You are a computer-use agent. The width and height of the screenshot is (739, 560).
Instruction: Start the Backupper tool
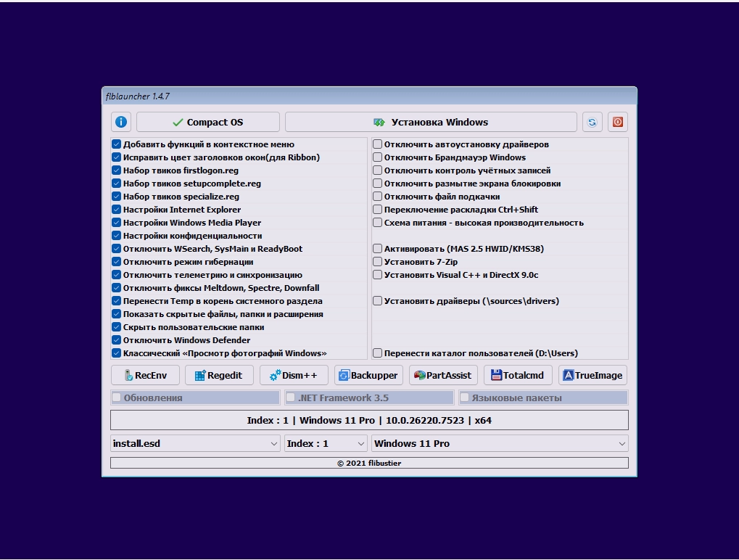click(x=368, y=375)
